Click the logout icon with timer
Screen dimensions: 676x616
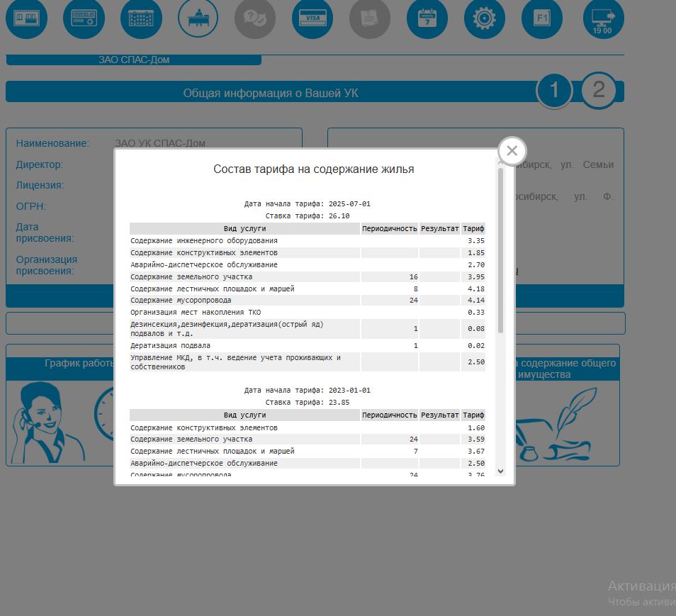[603, 18]
